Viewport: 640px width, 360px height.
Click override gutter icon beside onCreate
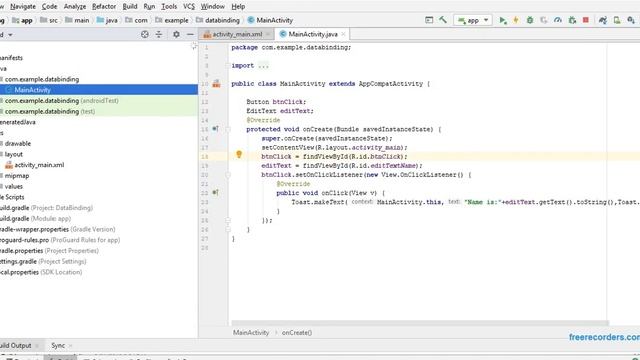tap(215, 129)
